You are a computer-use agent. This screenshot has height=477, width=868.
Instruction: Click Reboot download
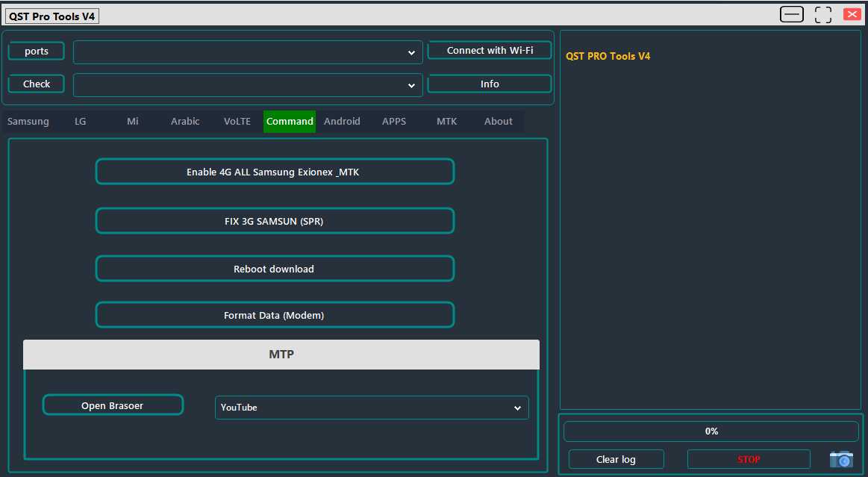point(275,269)
